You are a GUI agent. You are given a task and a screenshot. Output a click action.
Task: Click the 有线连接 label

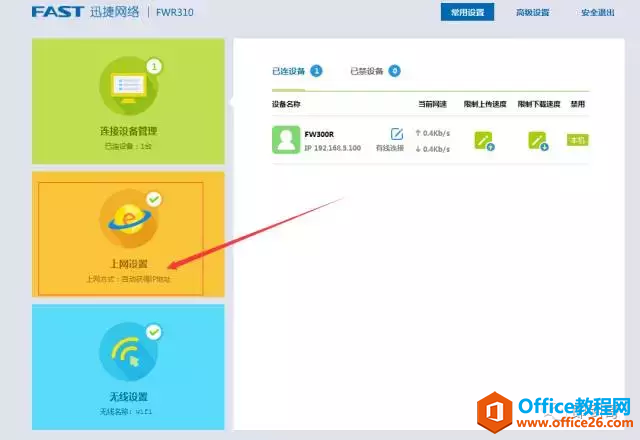coord(390,148)
